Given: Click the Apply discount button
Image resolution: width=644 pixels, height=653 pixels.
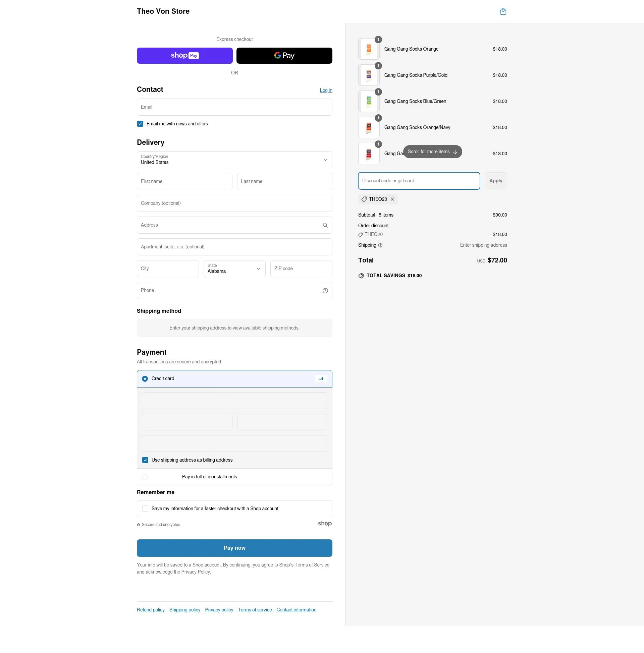Looking at the screenshot, I should 495,180.
